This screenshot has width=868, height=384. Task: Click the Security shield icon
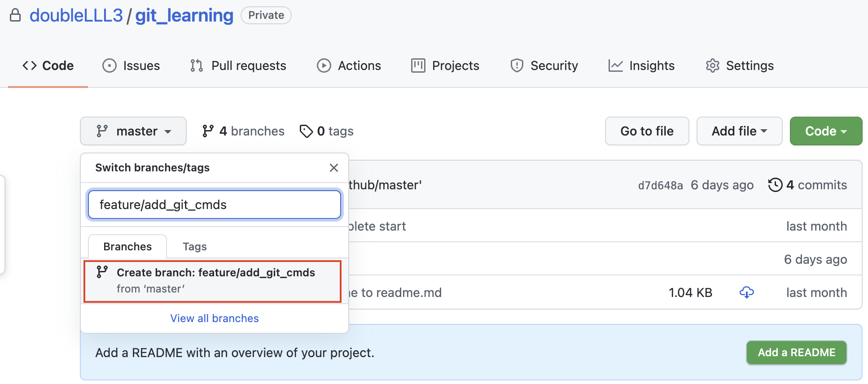tap(517, 65)
